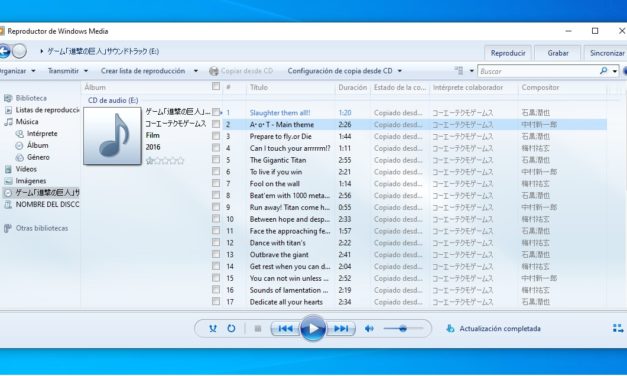This screenshot has height=376, width=627.
Task: Open Listas de reproducción in sidebar
Action: click(x=47, y=110)
